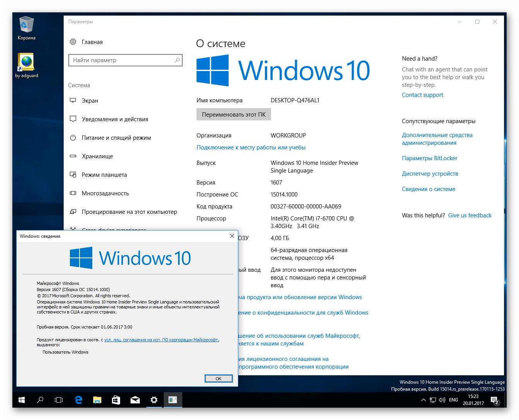Click the О системе page heading
519x420 pixels.
(220, 44)
